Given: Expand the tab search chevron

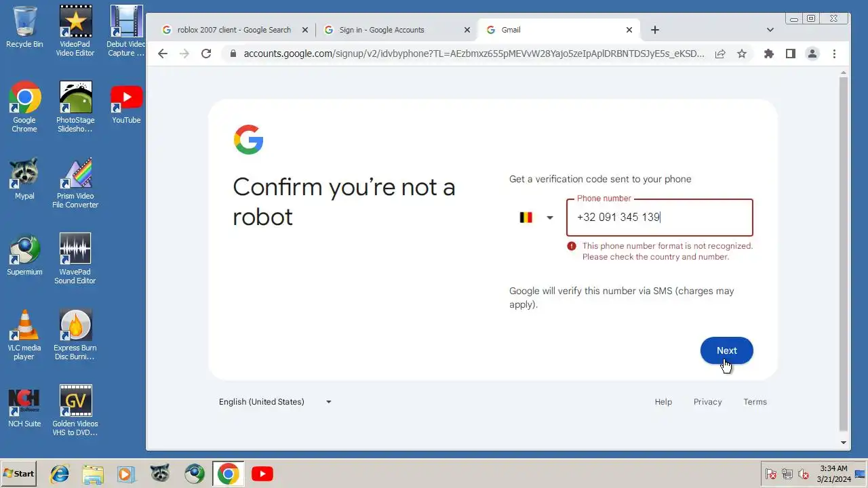Looking at the screenshot, I should coord(770,30).
